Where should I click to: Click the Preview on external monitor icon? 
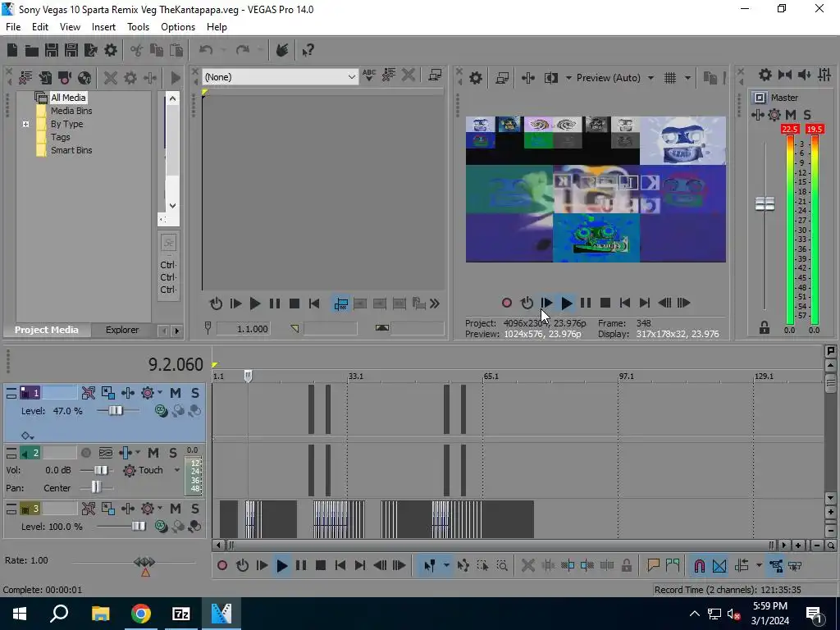click(x=502, y=78)
